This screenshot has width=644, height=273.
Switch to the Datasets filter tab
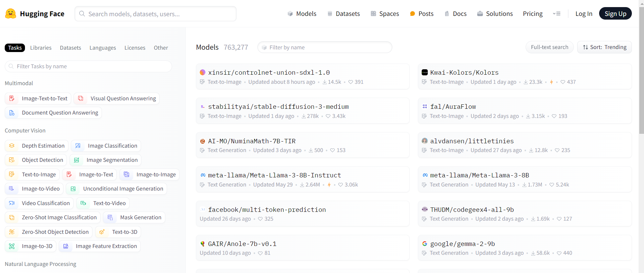[71, 48]
